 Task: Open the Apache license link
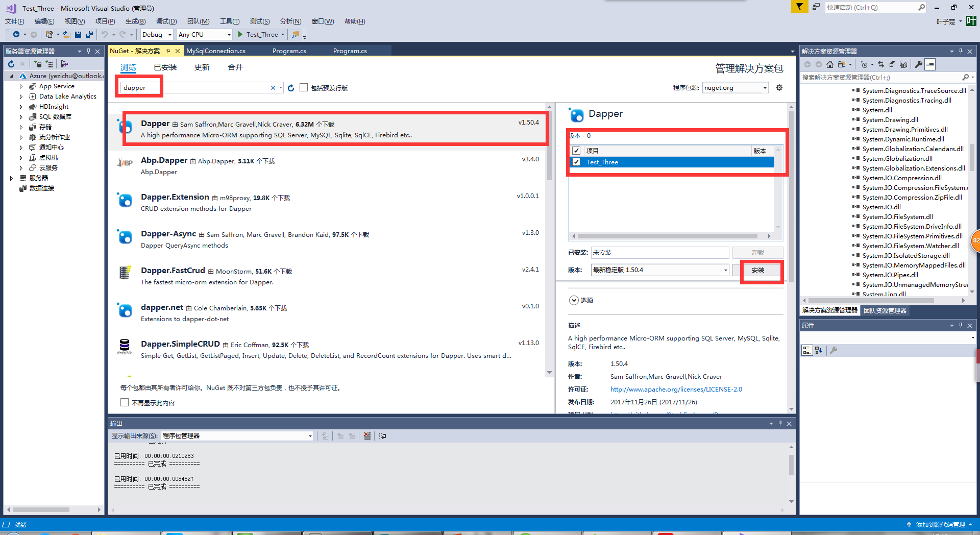[x=676, y=389]
